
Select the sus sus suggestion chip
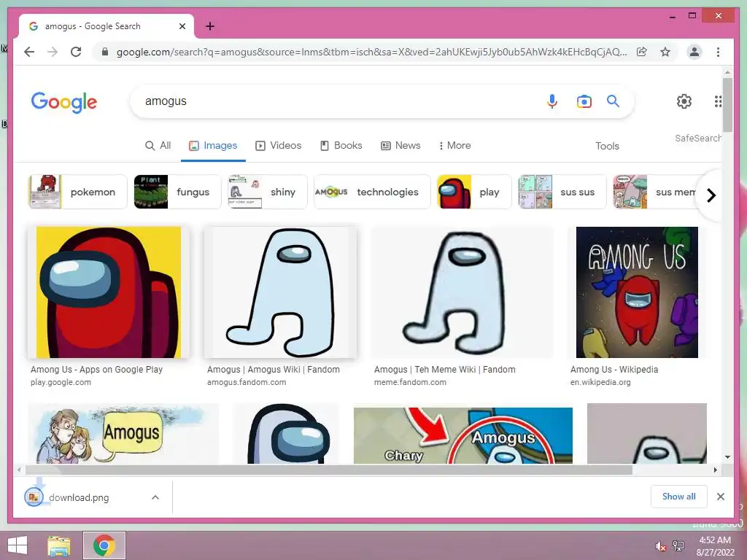[562, 192]
